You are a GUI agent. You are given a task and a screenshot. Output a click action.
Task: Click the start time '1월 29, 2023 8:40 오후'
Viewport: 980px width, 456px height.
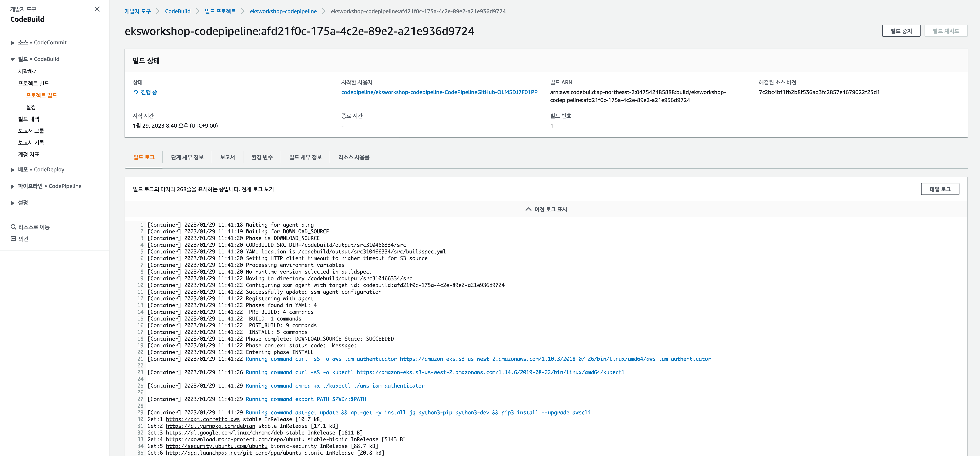[x=175, y=126]
